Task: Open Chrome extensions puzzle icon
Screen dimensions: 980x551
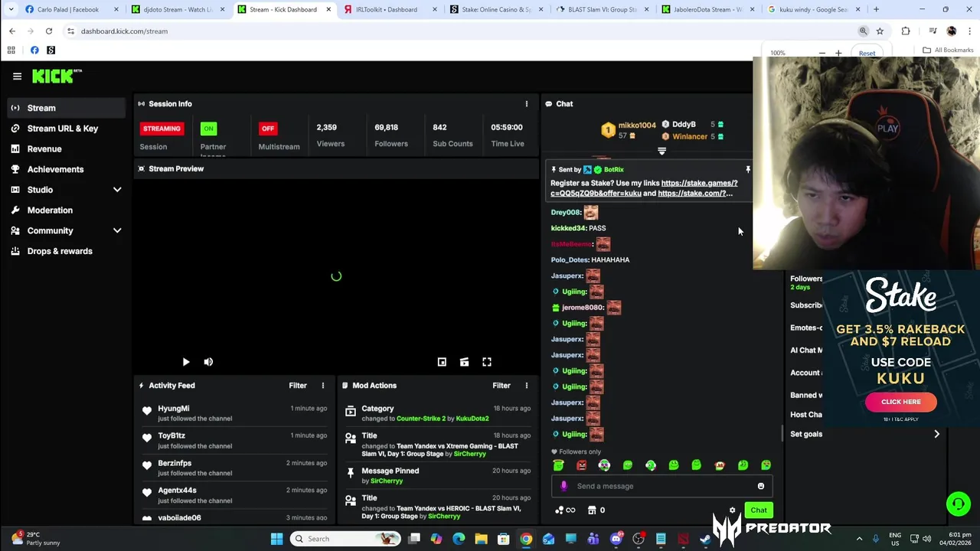Action: point(906,31)
